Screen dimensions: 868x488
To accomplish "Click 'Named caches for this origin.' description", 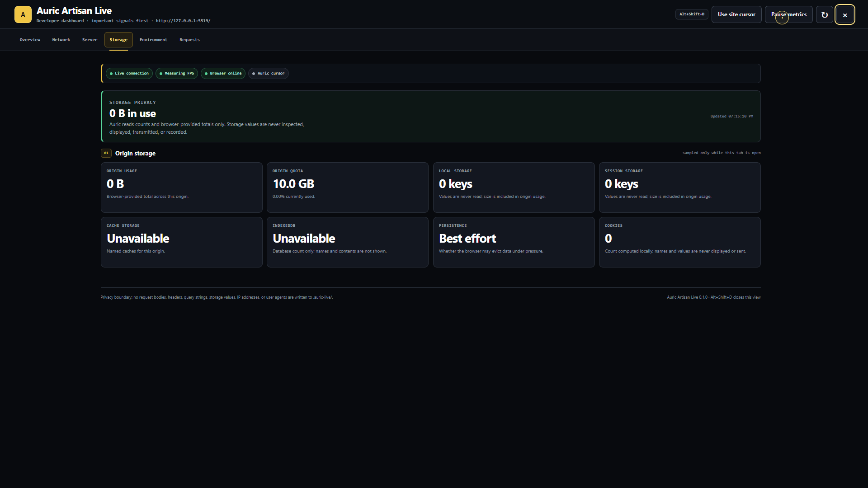I will tap(136, 251).
